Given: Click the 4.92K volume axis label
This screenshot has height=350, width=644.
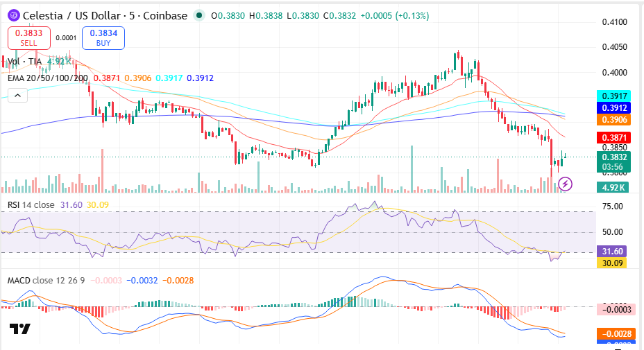Looking at the screenshot, I should tap(614, 188).
